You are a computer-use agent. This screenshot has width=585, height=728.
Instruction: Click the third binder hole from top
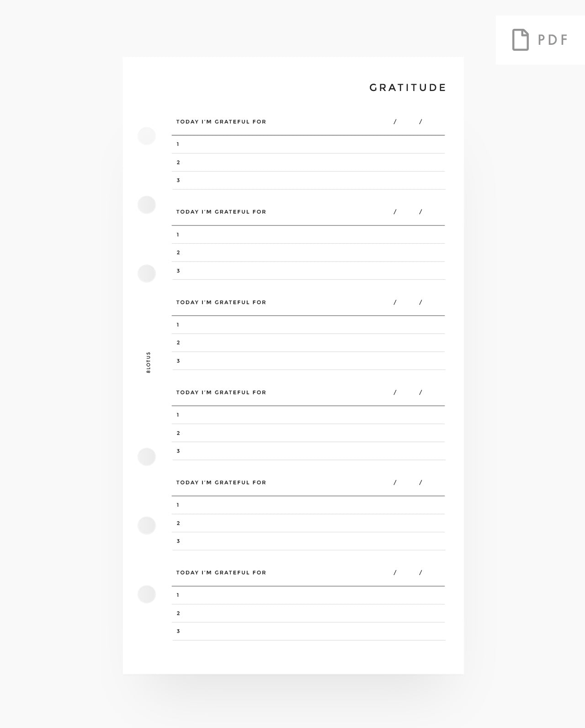(147, 273)
